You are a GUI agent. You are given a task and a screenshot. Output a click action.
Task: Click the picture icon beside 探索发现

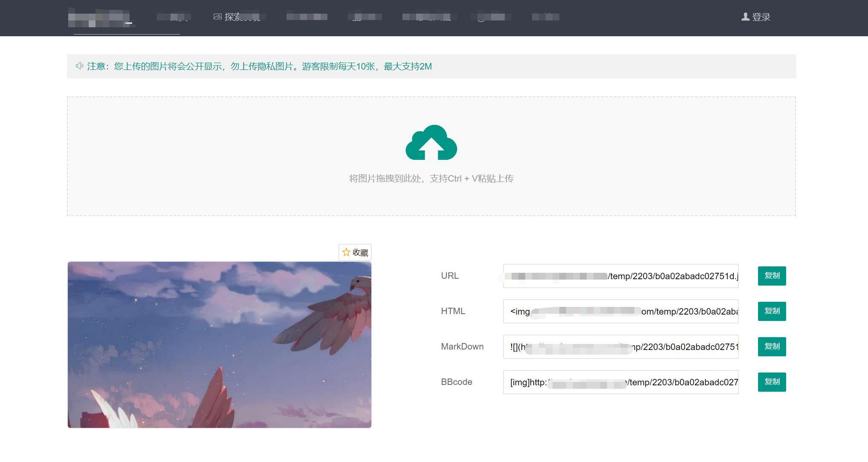coord(217,17)
